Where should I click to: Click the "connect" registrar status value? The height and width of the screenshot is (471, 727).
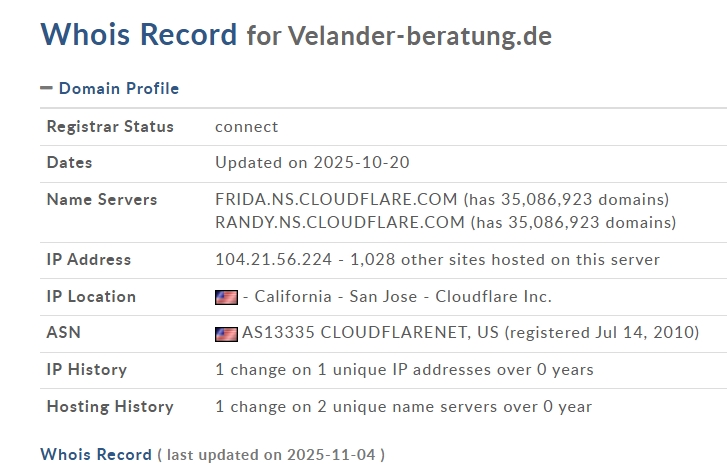pos(247,127)
